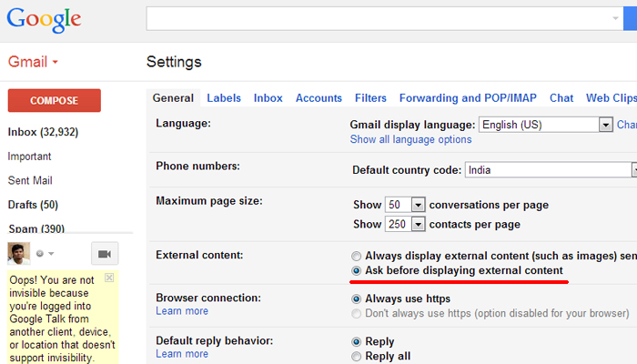Start a video call with camera icon

coord(105,254)
